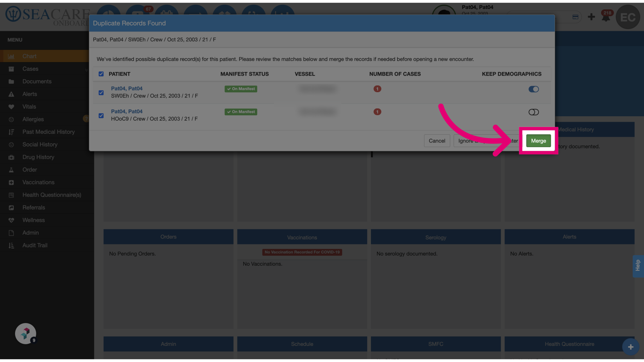Click the Vitals heart icon in sidebar
The height and width of the screenshot is (362, 644).
(11, 107)
